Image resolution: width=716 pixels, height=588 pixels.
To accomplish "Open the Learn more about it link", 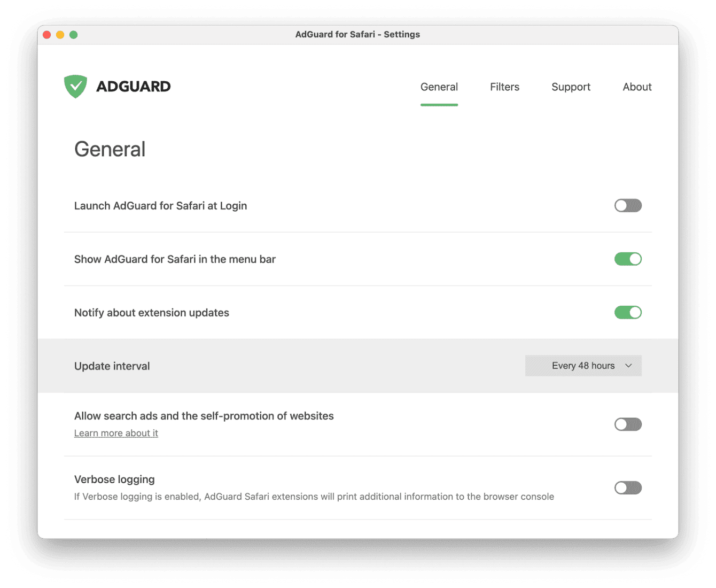I will point(116,433).
